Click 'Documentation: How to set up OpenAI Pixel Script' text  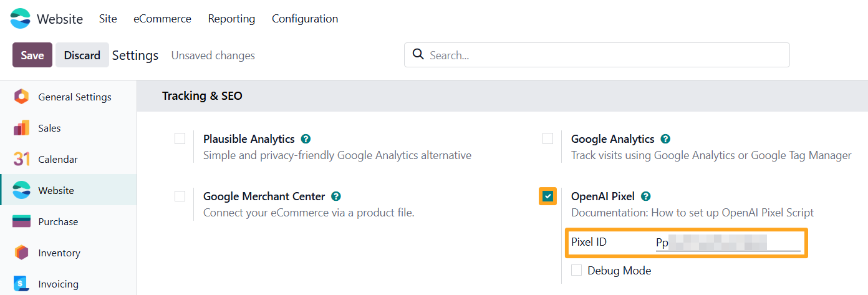[x=693, y=213]
